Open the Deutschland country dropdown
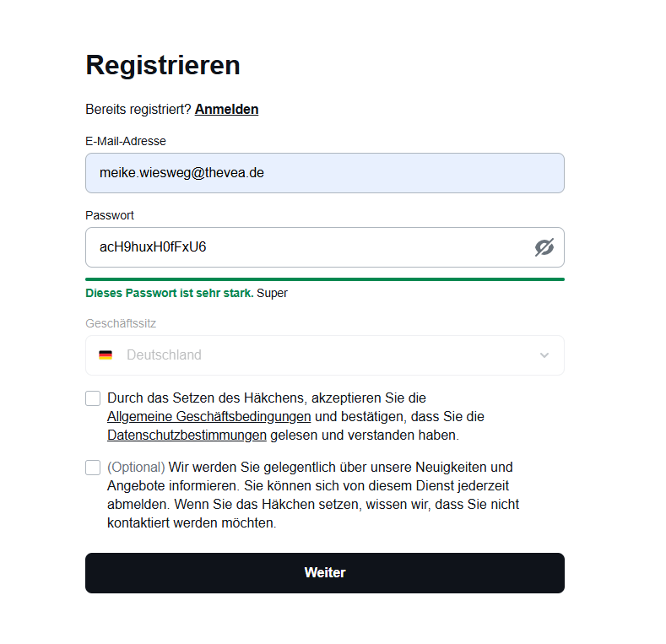 tap(325, 355)
